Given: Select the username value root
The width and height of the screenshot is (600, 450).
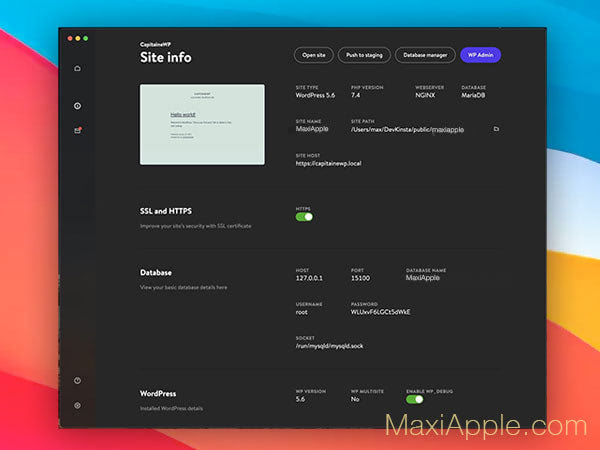Looking at the screenshot, I should pyautogui.click(x=302, y=312).
